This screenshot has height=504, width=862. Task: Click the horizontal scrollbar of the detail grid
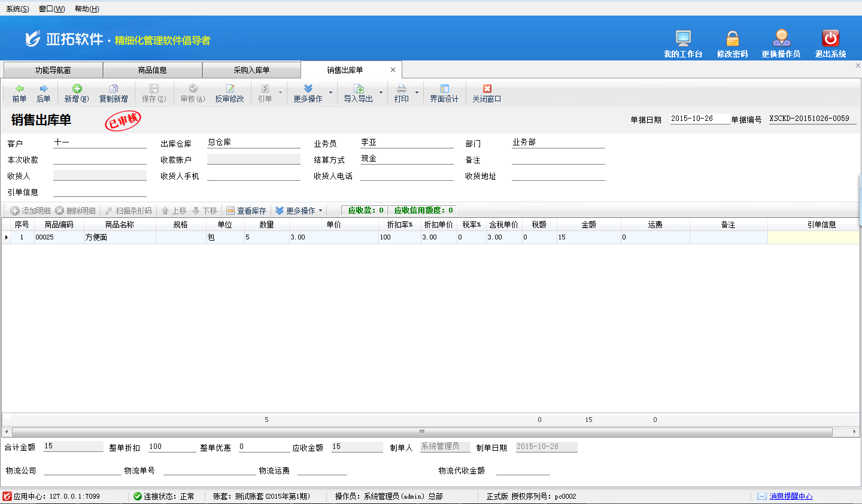[x=421, y=432]
